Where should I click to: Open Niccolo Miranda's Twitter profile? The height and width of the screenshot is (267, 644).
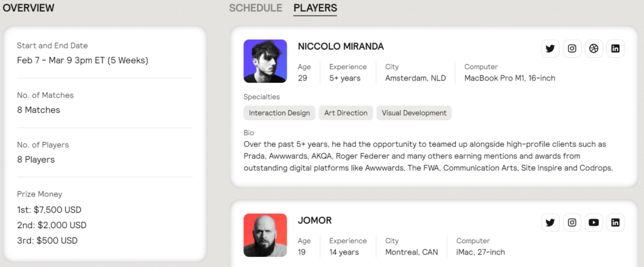click(550, 49)
